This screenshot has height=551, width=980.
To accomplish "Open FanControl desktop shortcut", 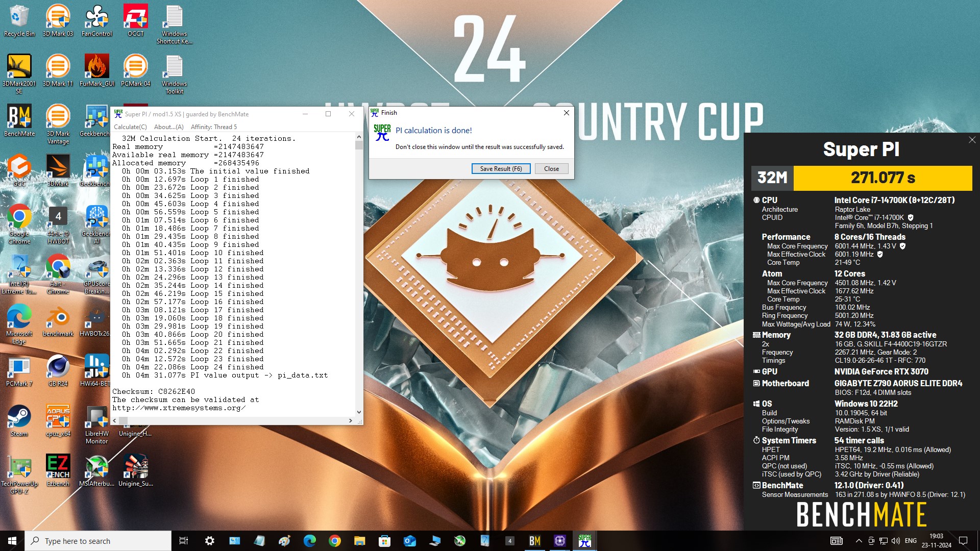I will (x=96, y=21).
